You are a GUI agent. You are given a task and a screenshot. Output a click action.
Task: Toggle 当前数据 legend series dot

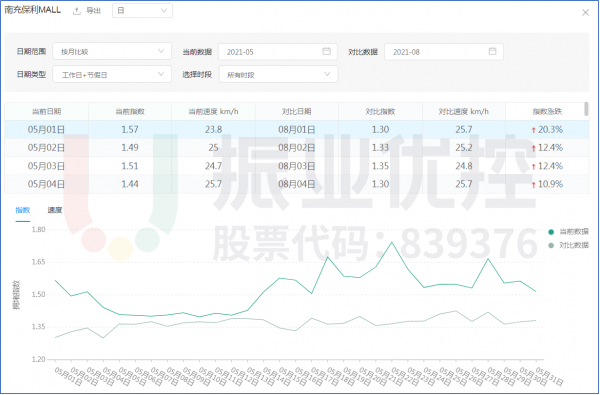[x=551, y=232]
